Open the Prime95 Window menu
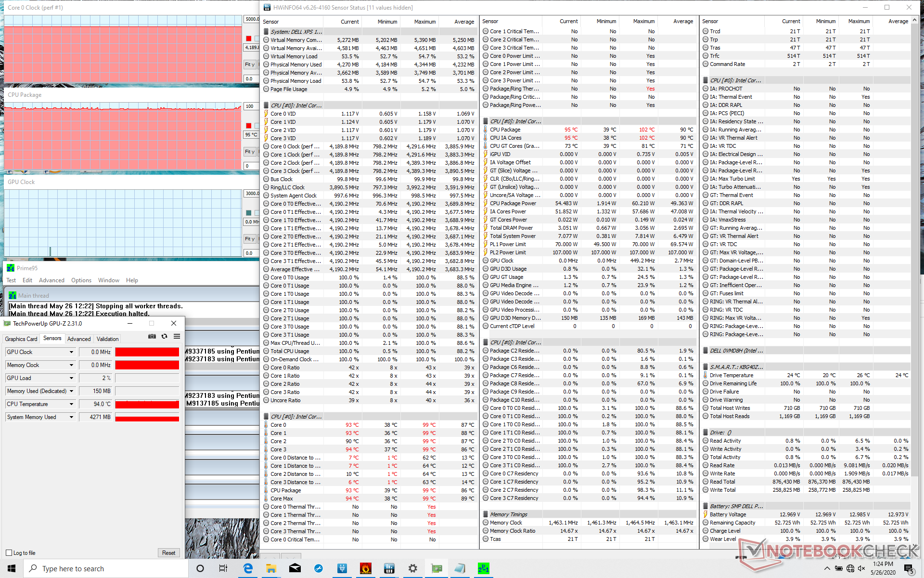Image resolution: width=924 pixels, height=578 pixels. (x=109, y=280)
